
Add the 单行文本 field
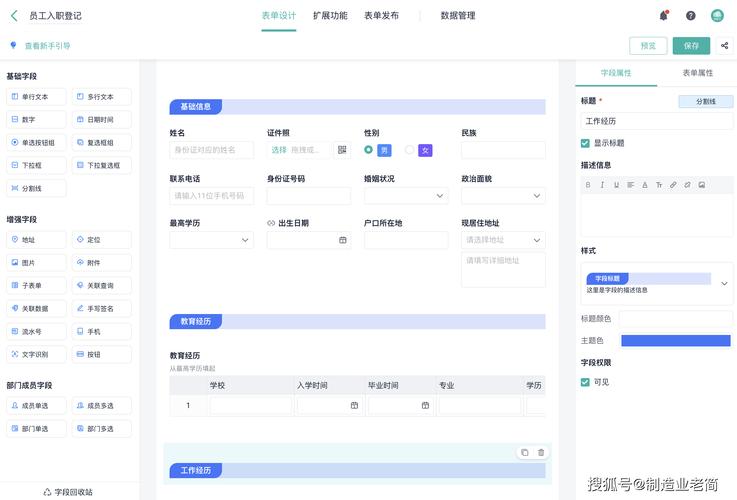36,97
